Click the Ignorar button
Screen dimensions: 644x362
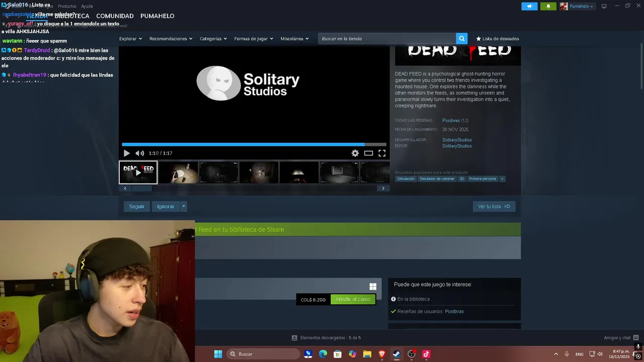pos(166,207)
